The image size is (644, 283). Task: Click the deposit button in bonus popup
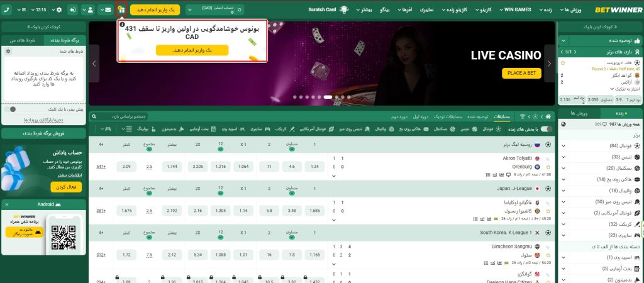[192, 50]
